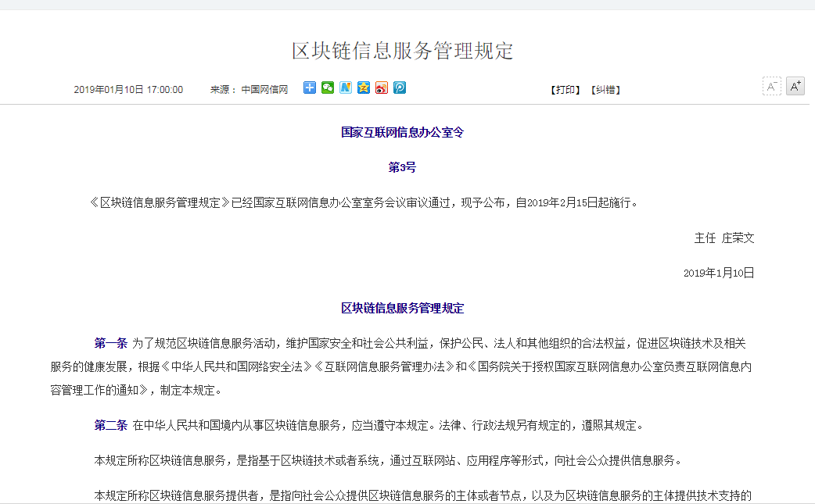Viewport: 815px width, 504px height.
Task: Click the A+ increase font size icon
Action: pyautogui.click(x=795, y=86)
